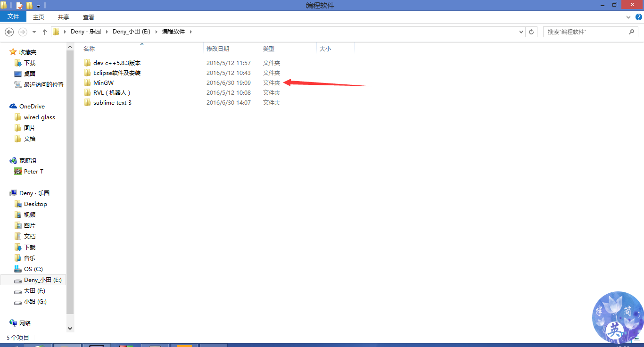
Task: Expand the ribbon with the chevron arrow
Action: 628,17
